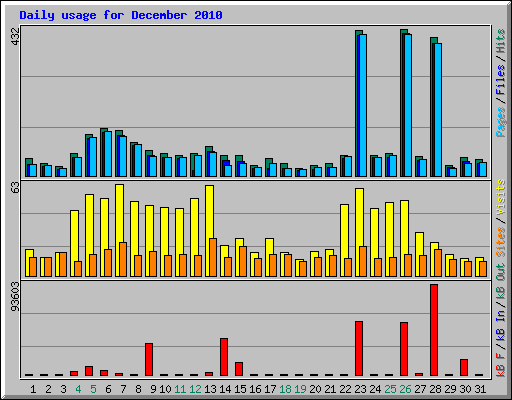This screenshot has height=400, width=512.
Task: Click day 30 on the x-axis
Action: coord(465,389)
